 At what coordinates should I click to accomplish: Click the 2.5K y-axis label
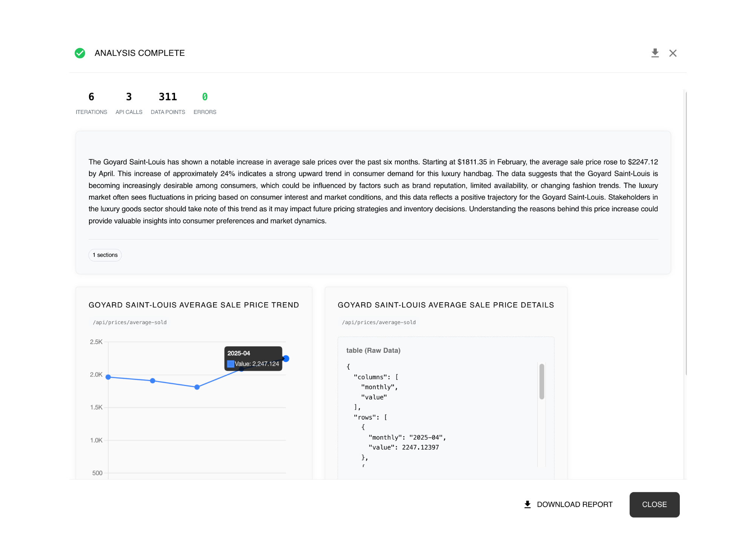pos(96,342)
